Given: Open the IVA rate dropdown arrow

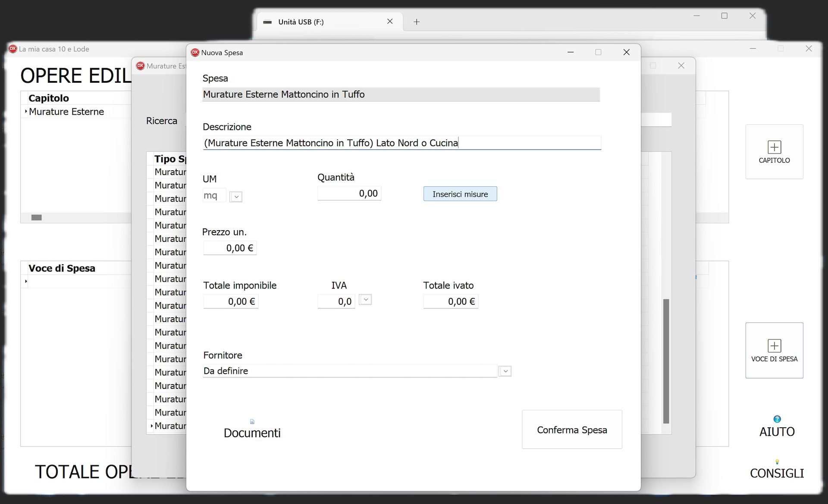Looking at the screenshot, I should point(365,300).
